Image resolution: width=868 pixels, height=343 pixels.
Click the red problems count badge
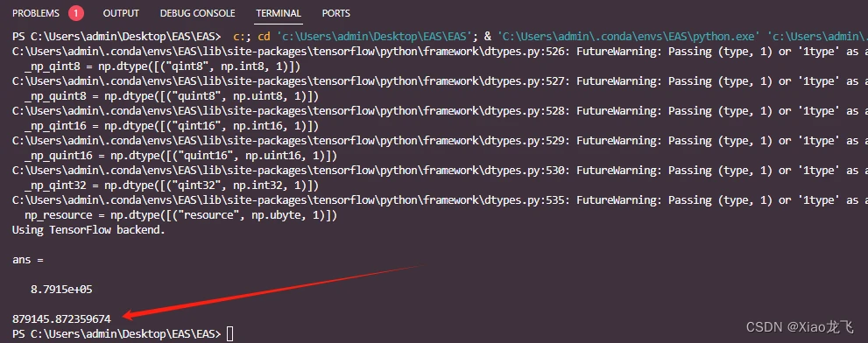tap(76, 13)
